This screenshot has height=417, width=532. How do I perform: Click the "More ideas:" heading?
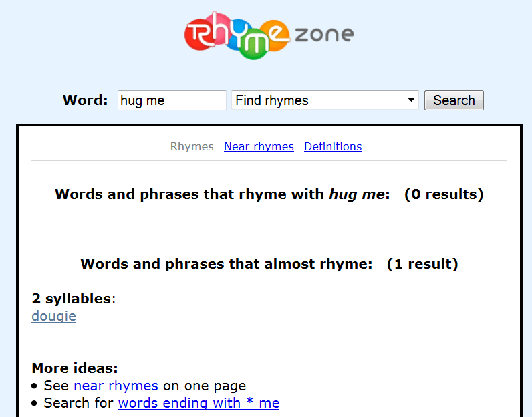[x=75, y=368]
